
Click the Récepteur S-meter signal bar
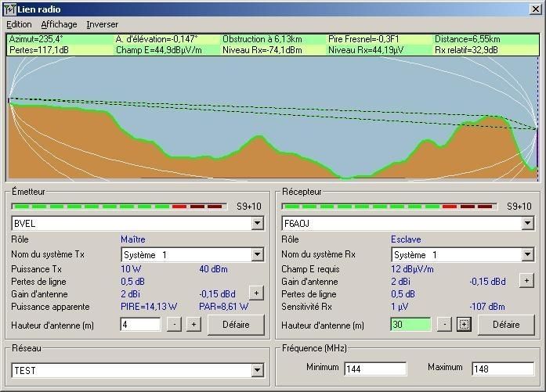(389, 207)
